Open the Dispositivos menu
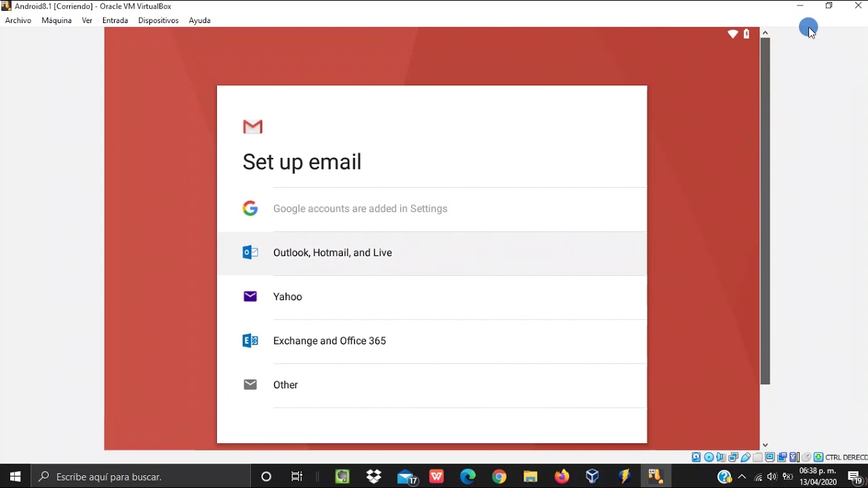 point(159,20)
